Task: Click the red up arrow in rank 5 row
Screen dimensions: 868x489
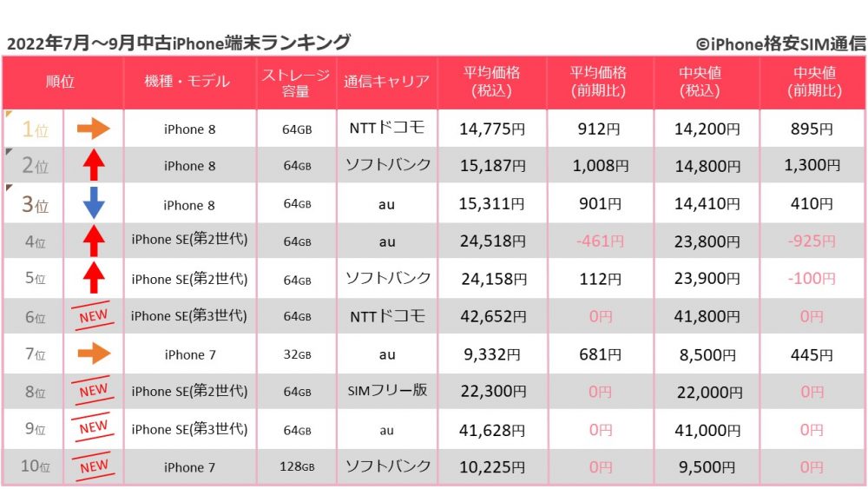Action: (x=94, y=277)
